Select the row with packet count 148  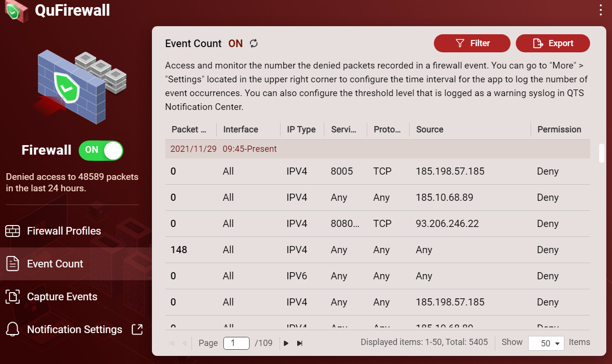click(x=377, y=250)
